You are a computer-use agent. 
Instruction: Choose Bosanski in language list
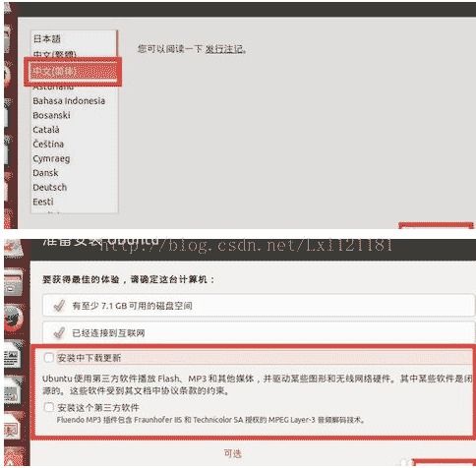(x=51, y=115)
